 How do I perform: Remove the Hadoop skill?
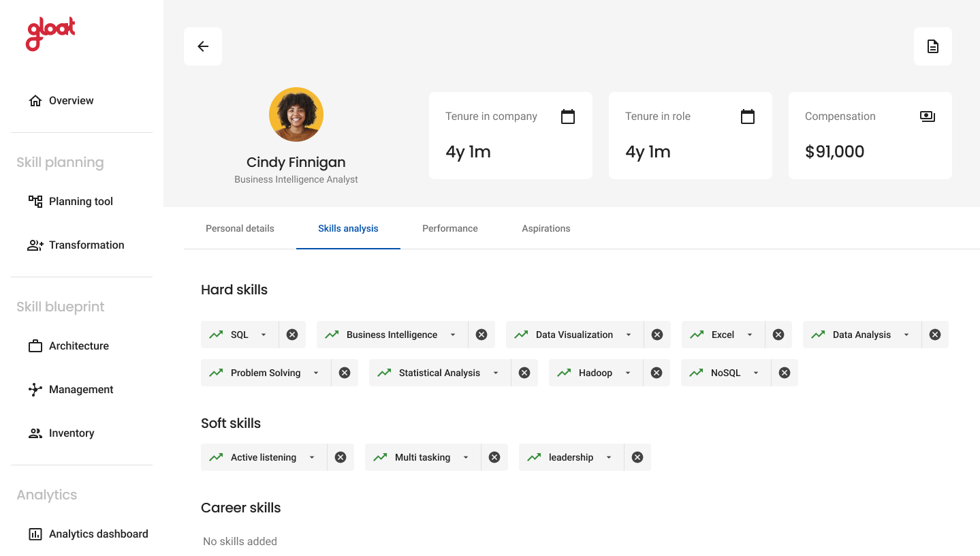tap(657, 373)
